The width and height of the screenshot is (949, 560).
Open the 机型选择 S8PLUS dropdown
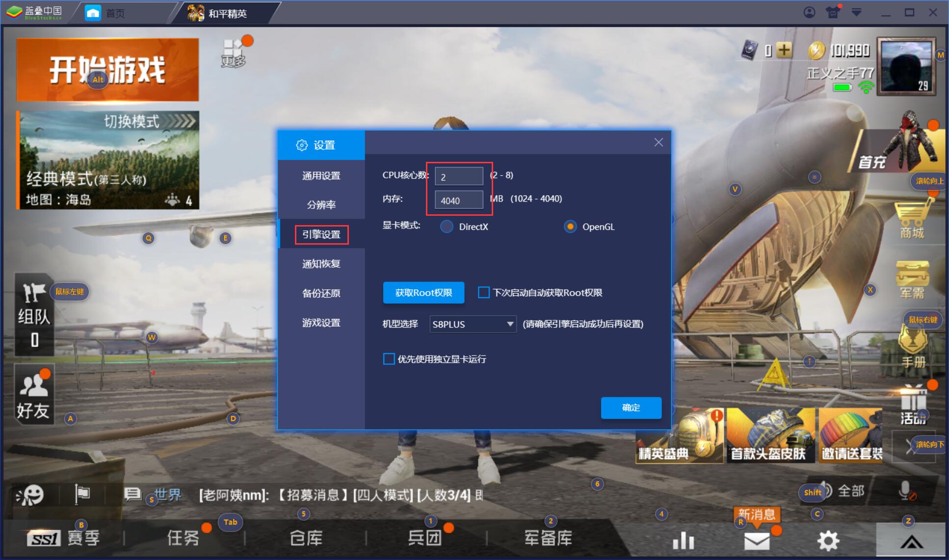pyautogui.click(x=473, y=324)
